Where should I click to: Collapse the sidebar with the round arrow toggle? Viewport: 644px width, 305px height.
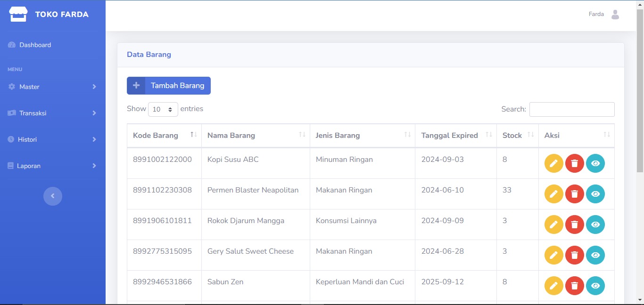53,196
